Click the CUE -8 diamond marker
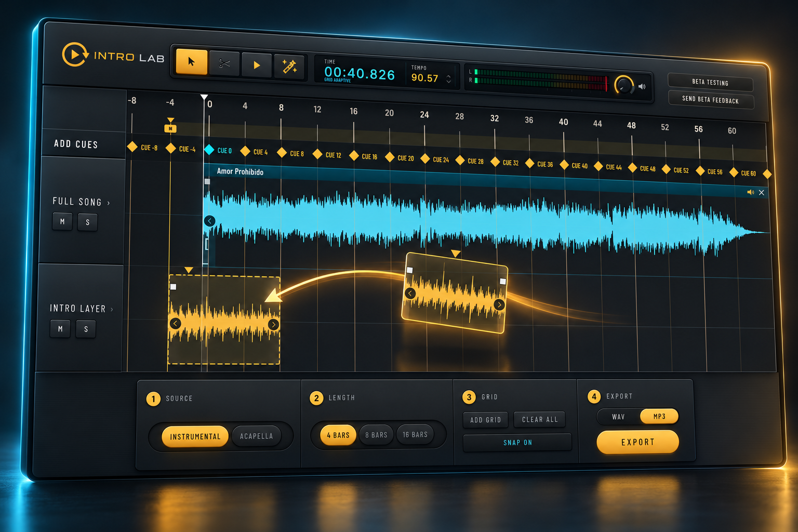798x532 pixels. point(132,147)
